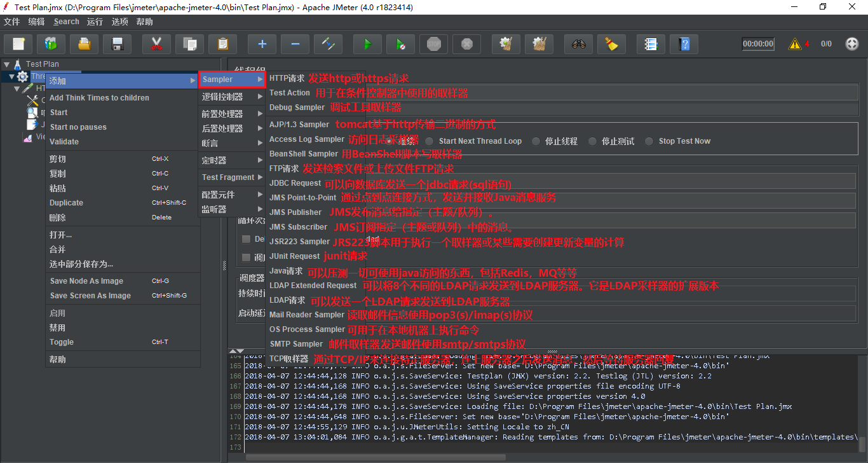Click the Copy toolbar icon
Screen dimensions: 868x463
click(189, 44)
